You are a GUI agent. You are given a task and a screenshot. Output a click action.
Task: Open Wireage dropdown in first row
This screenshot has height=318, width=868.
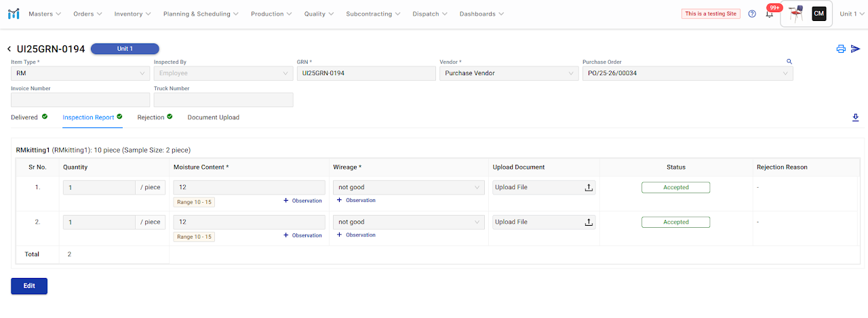click(409, 188)
